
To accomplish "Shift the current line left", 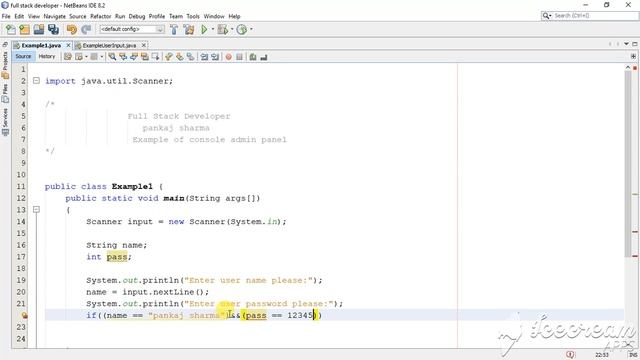I will coord(204,57).
